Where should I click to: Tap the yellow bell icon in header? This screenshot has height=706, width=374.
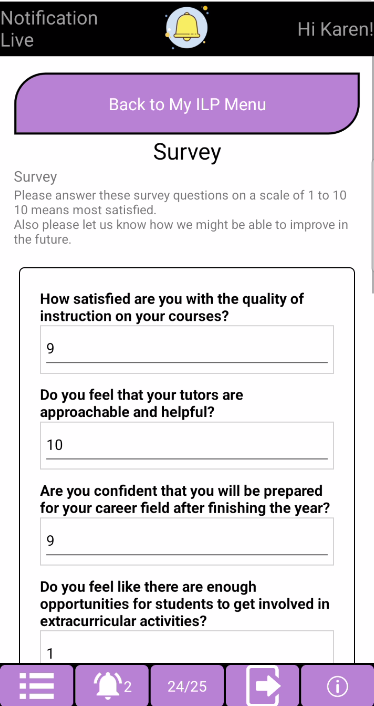pos(186,27)
